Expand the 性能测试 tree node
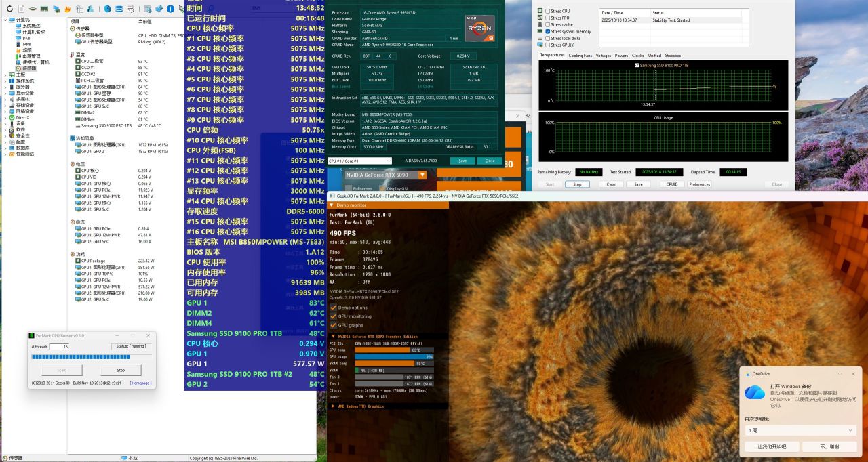This screenshot has width=868, height=462. point(4,154)
